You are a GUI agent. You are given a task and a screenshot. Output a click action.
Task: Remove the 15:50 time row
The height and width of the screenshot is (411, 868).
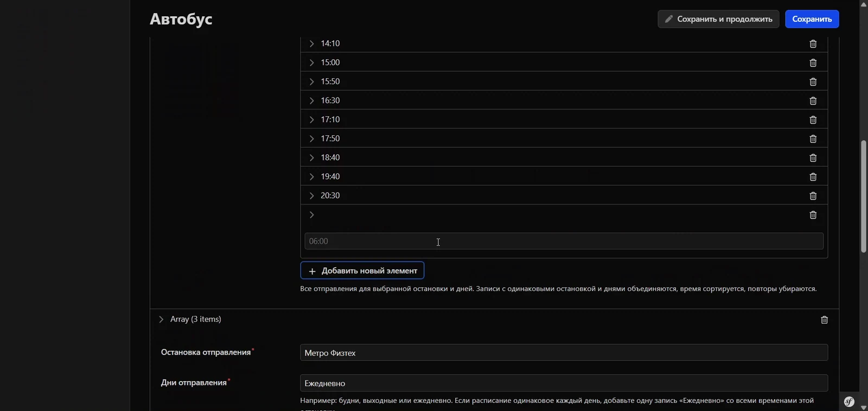coord(813,81)
